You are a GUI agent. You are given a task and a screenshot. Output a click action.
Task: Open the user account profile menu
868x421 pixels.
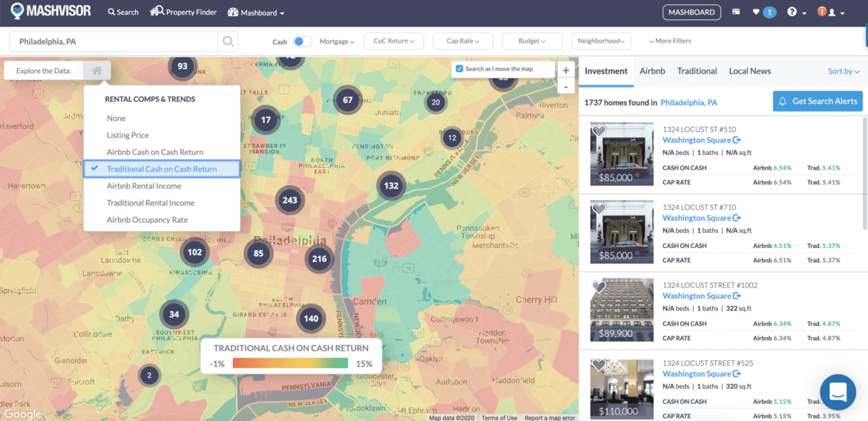point(834,12)
